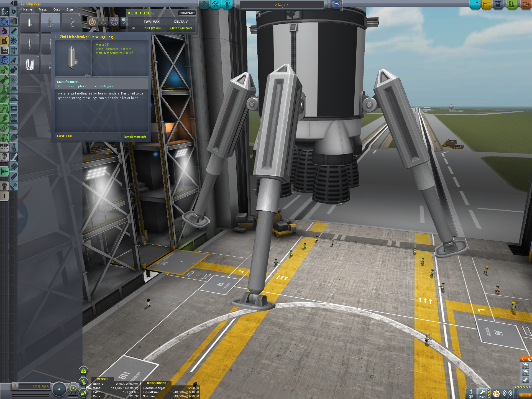532x399 pixels.
Task: Save the craft with floppy disk icon
Action: pyautogui.click(x=498, y=4)
